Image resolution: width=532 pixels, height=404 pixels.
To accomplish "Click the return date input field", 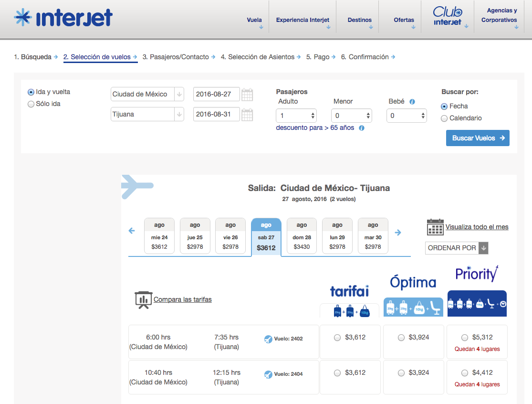I will [x=216, y=115].
